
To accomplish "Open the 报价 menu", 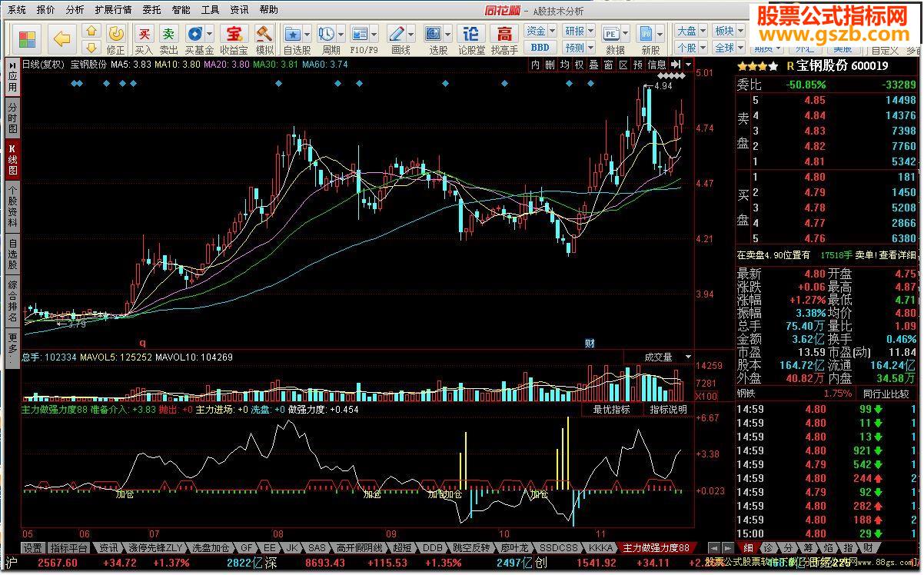I will [46, 10].
